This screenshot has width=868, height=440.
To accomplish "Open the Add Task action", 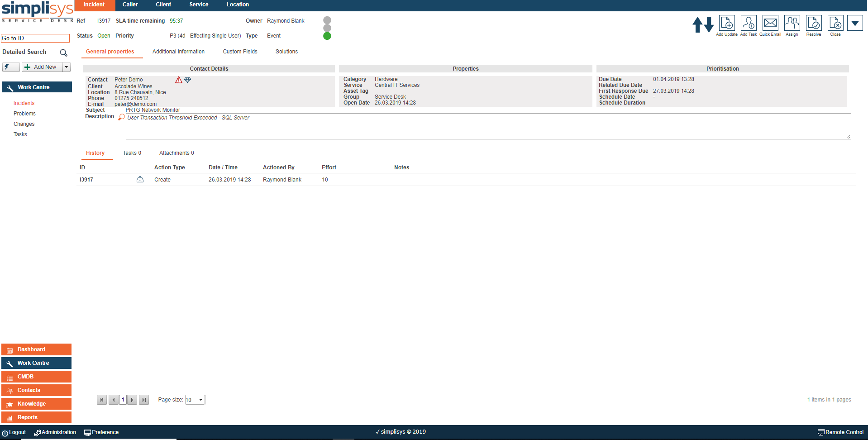I will click(x=749, y=23).
